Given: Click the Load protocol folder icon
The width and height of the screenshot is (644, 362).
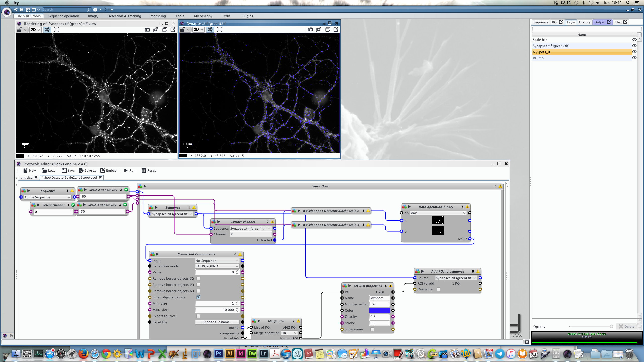Looking at the screenshot, I should [45, 170].
